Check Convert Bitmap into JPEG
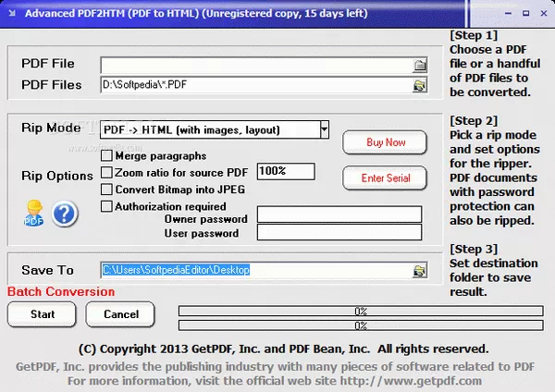The image size is (555, 392). click(106, 190)
